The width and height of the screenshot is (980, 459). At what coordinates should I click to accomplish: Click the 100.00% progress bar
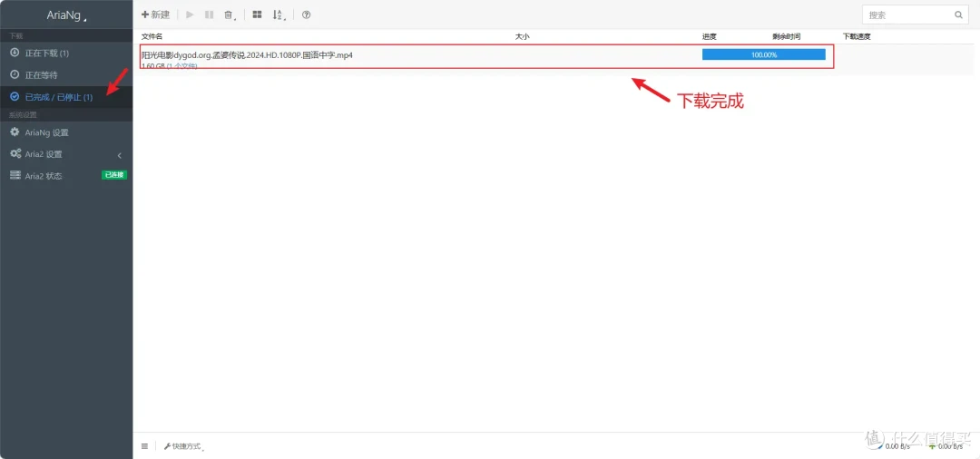(764, 54)
